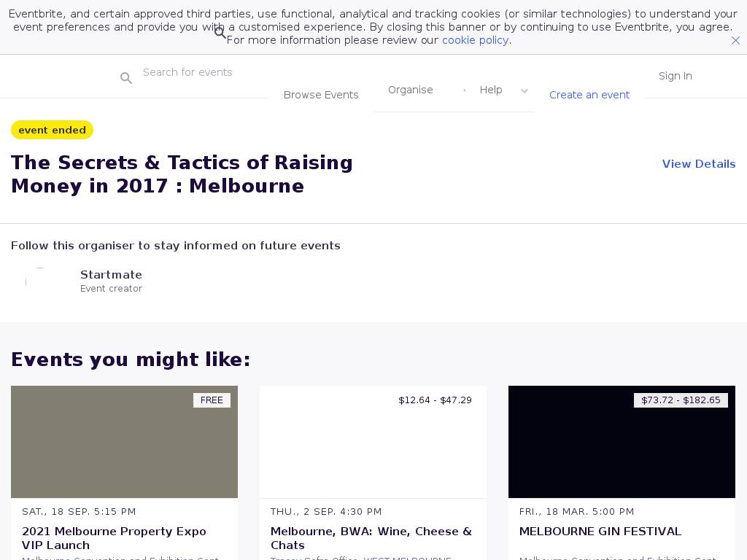747x560 pixels.
Task: Select the Help menu label
Action: [491, 90]
